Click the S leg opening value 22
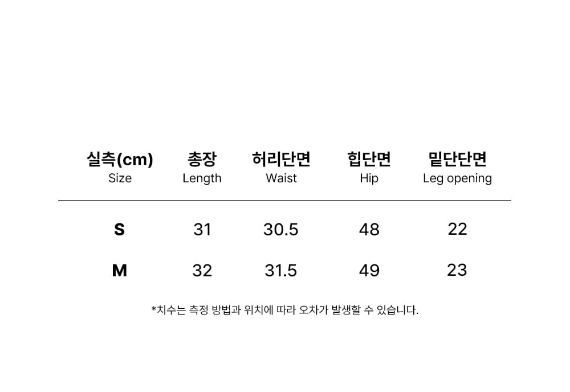Image resolution: width=570 pixels, height=392 pixels. (457, 229)
